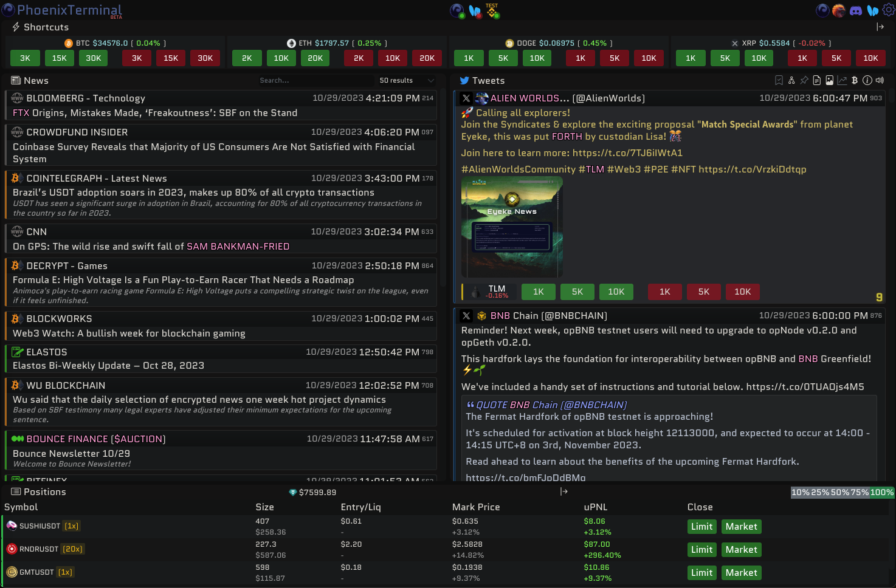The image size is (896, 588).
Task: Click the Shortcuts lightning bolt icon
Action: click(x=16, y=27)
